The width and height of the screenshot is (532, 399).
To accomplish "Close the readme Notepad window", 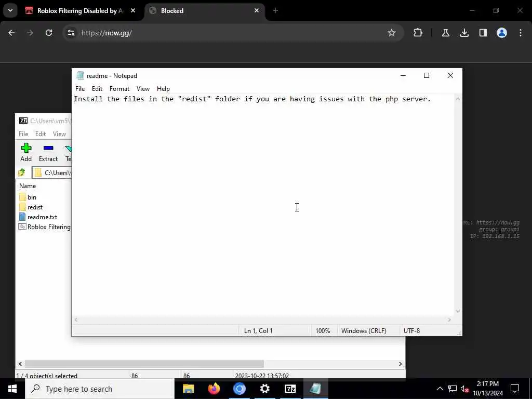I will tap(450, 75).
